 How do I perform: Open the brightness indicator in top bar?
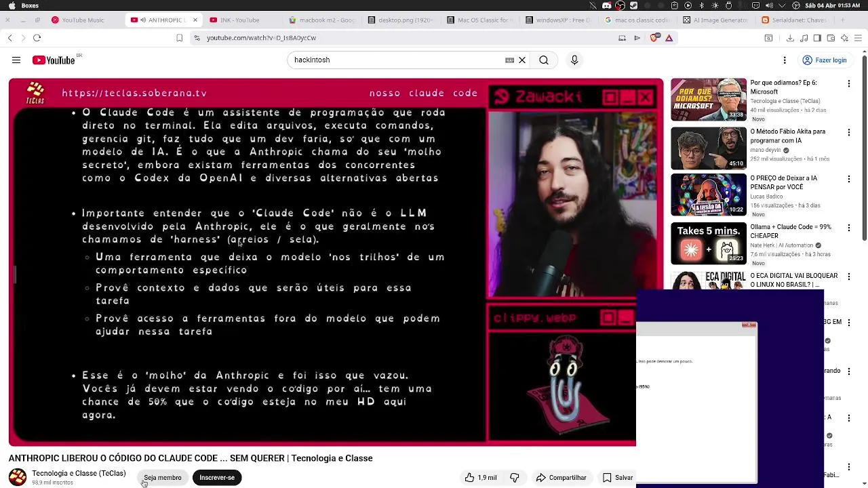click(715, 5)
